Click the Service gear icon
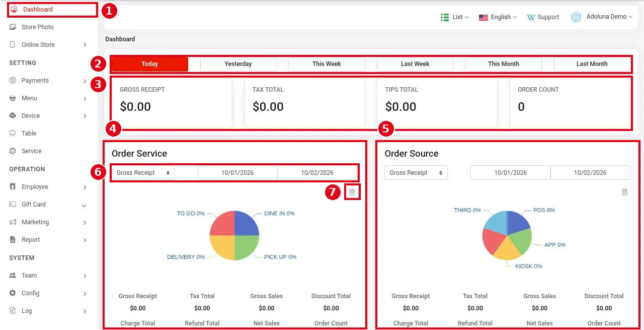The width and height of the screenshot is (644, 330). 13,151
